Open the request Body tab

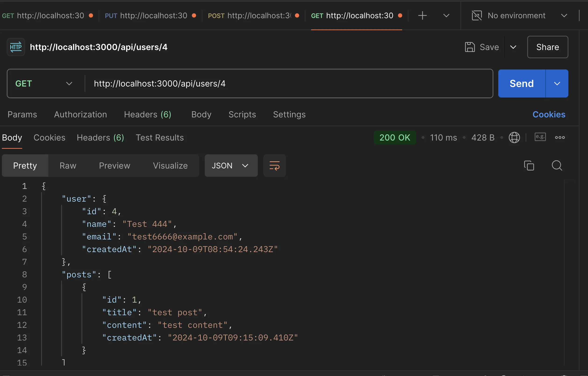201,114
